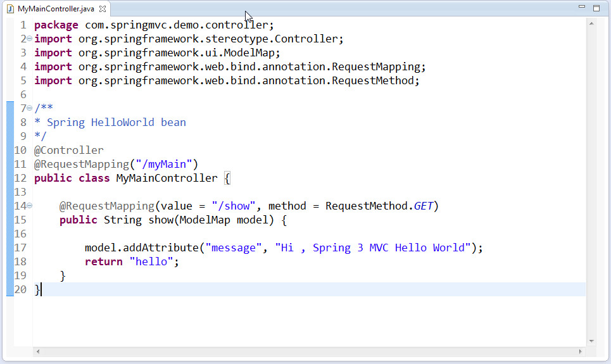Click 'org.springframework.ui.ModelMap' import text

[x=177, y=53]
